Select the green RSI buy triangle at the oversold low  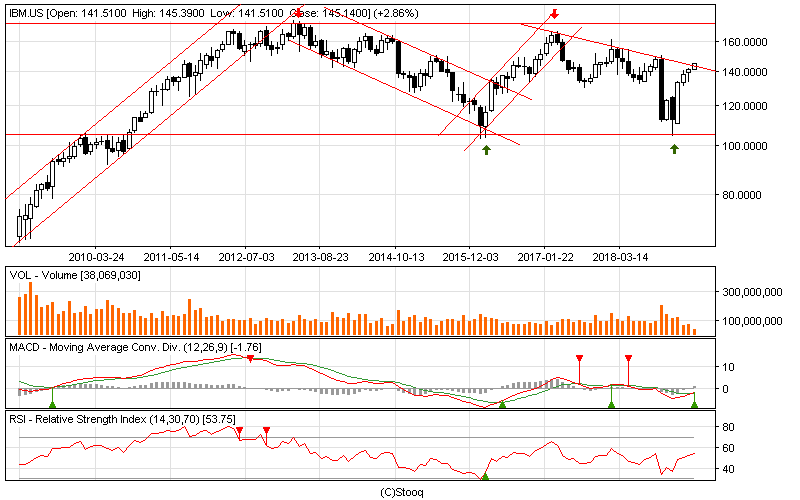coord(485,477)
